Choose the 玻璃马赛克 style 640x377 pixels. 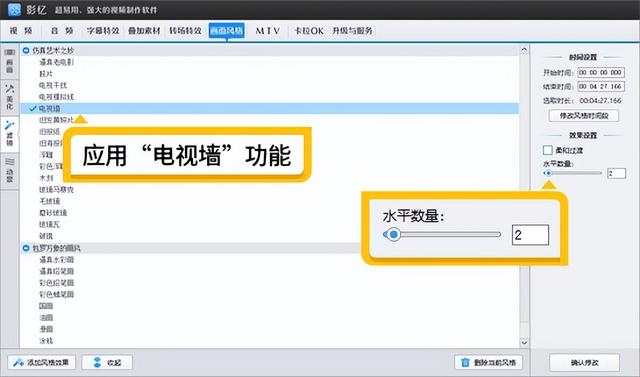click(56, 190)
